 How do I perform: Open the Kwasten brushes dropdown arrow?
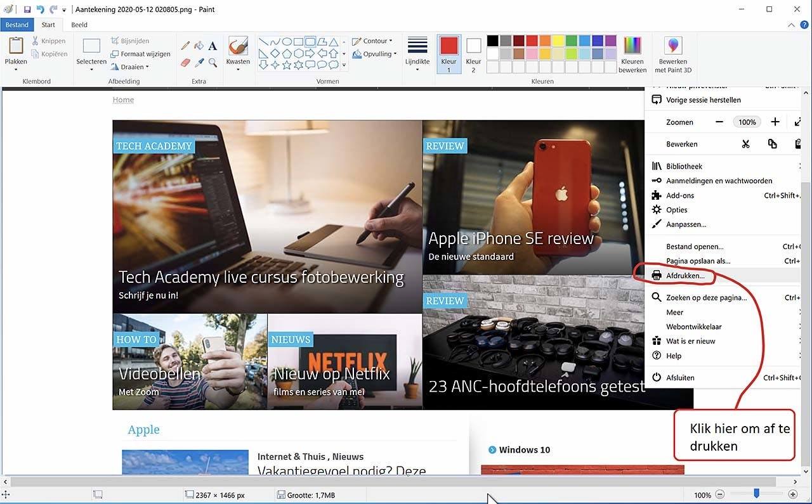[x=238, y=69]
